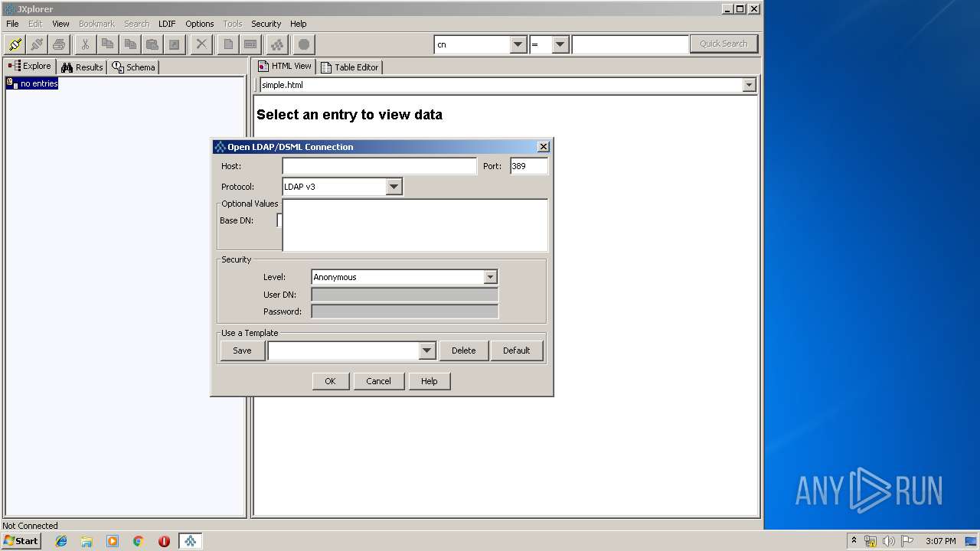The height and width of the screenshot is (551, 980).
Task: Click the Connect plug toolbar icon
Action: coord(15,44)
